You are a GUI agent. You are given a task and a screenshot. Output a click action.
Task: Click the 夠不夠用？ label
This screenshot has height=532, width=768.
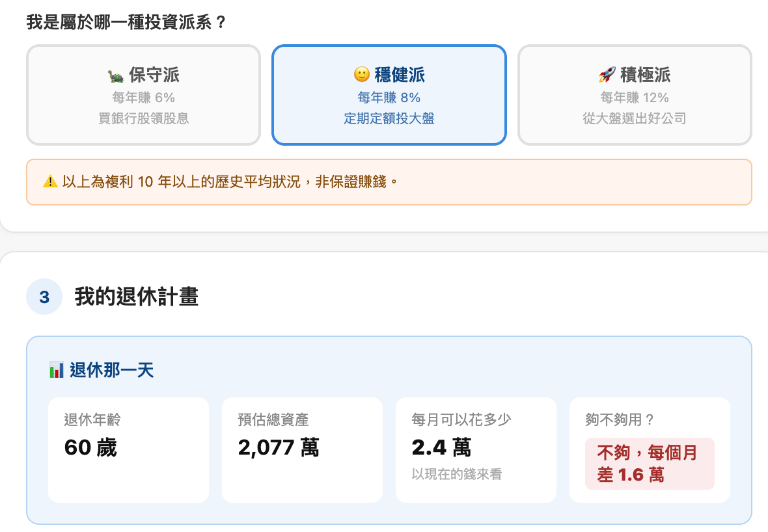619,419
